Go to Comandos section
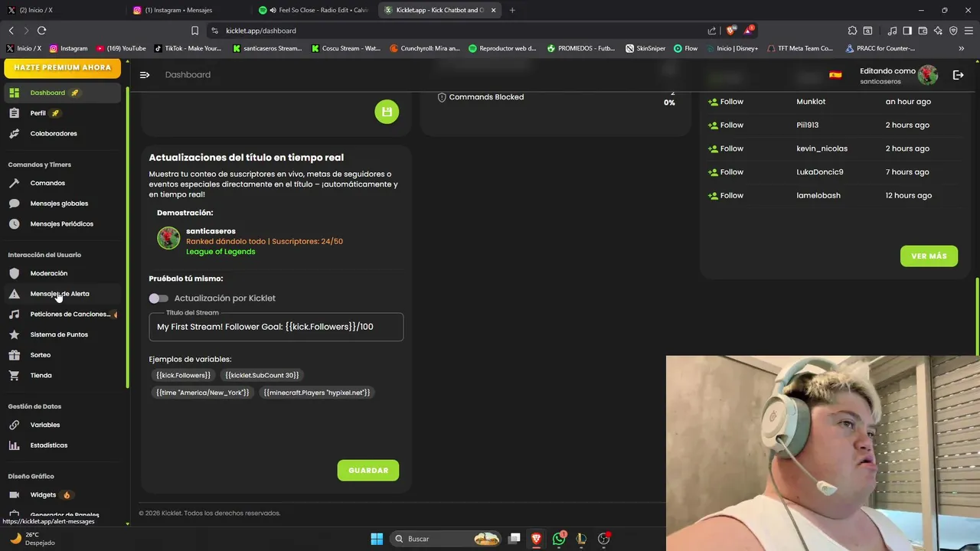Viewport: 980px width, 551px height. click(63, 183)
